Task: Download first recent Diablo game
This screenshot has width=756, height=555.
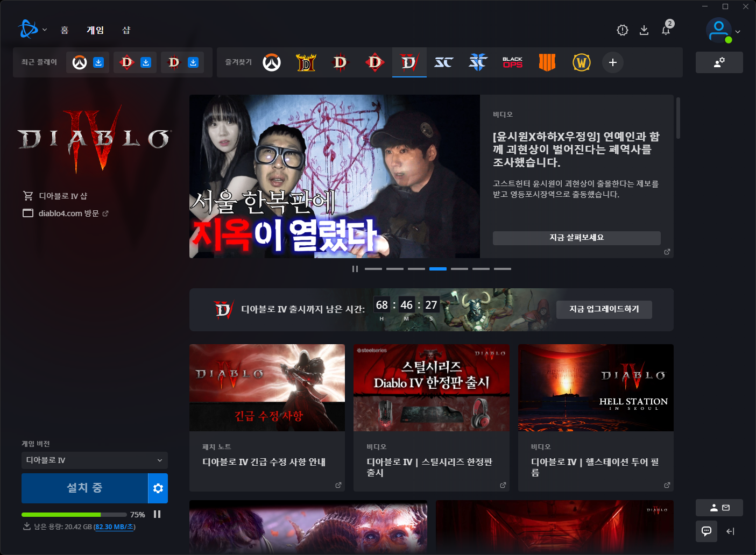Action: (146, 62)
